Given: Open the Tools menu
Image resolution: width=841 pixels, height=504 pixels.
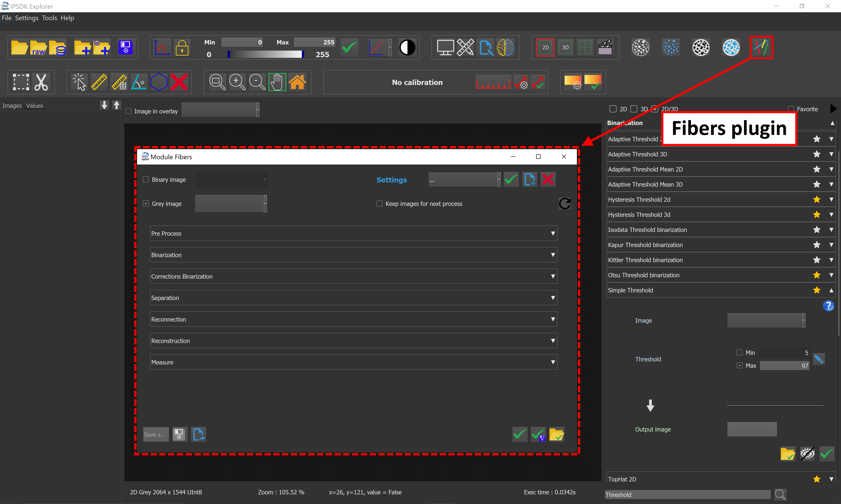Looking at the screenshot, I should (x=49, y=18).
